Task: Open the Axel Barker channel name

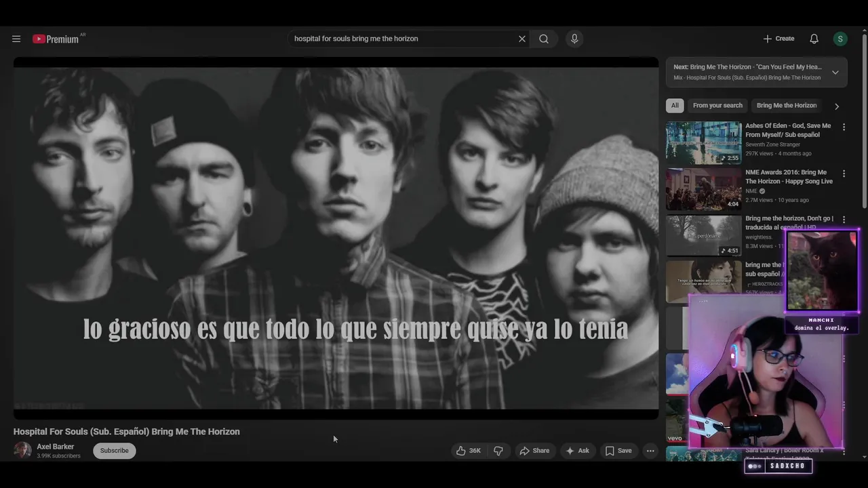Action: tap(56, 447)
